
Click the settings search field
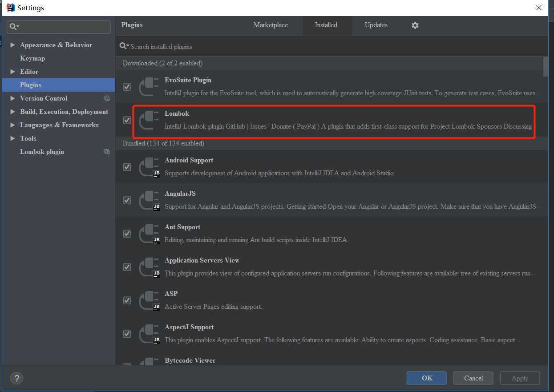point(59,27)
